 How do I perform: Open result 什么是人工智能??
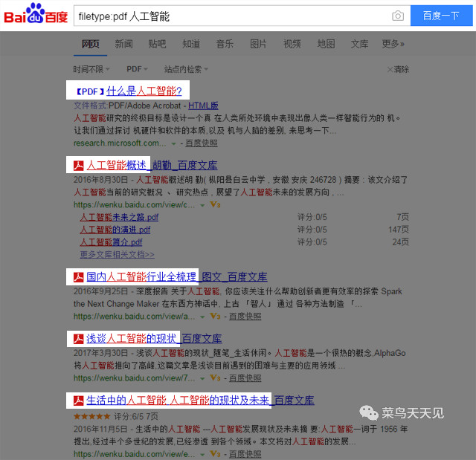point(144,91)
